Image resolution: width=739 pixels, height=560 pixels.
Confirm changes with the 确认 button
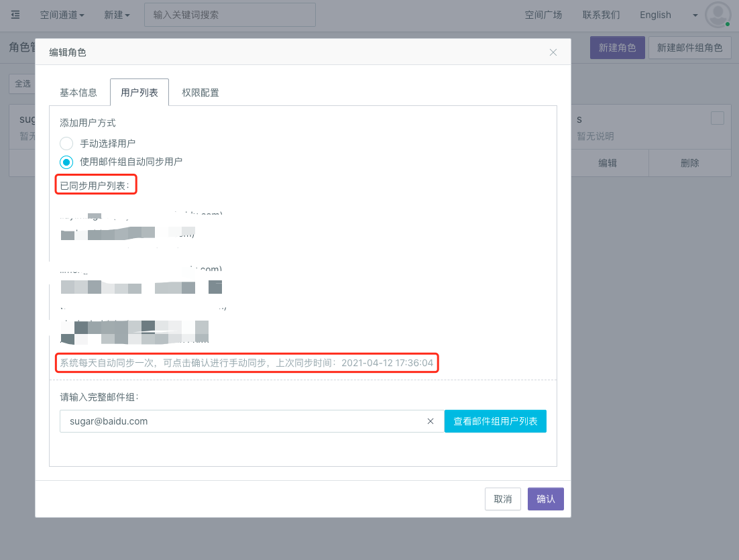click(x=546, y=499)
